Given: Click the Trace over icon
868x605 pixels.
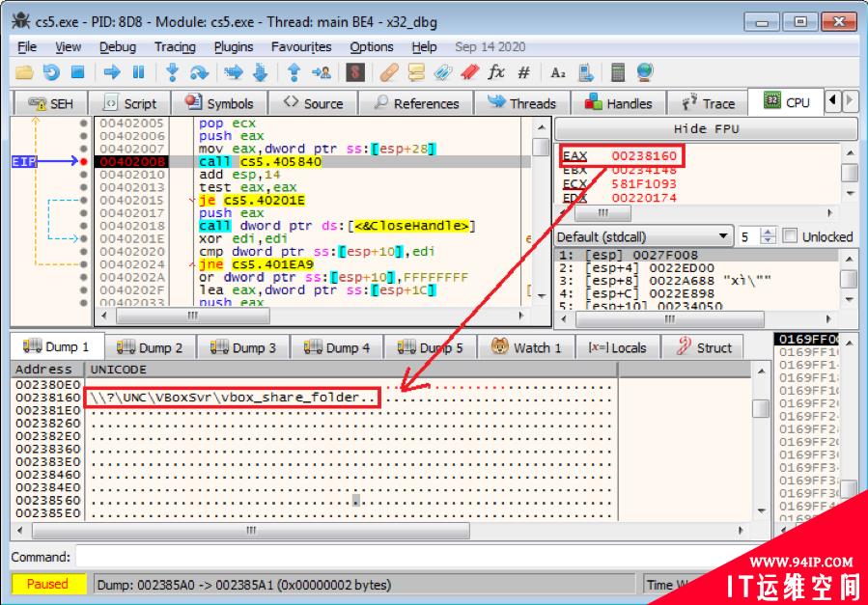Looking at the screenshot, I should tap(260, 72).
